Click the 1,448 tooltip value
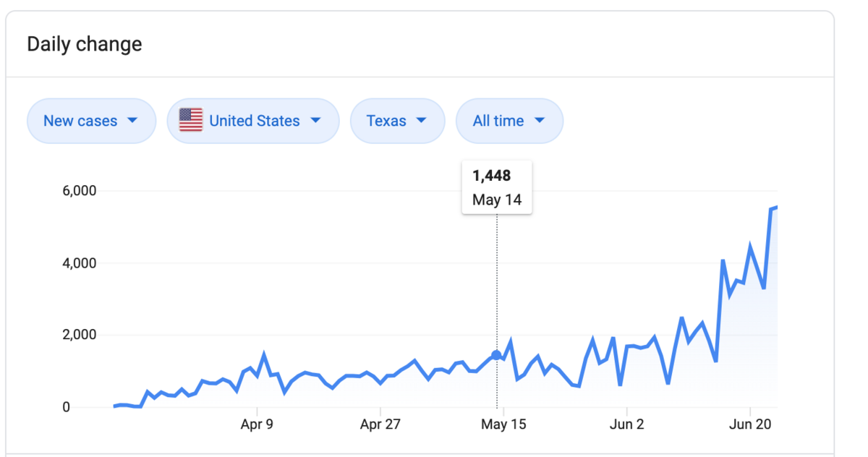Screen dimensions: 868x457 (492, 176)
